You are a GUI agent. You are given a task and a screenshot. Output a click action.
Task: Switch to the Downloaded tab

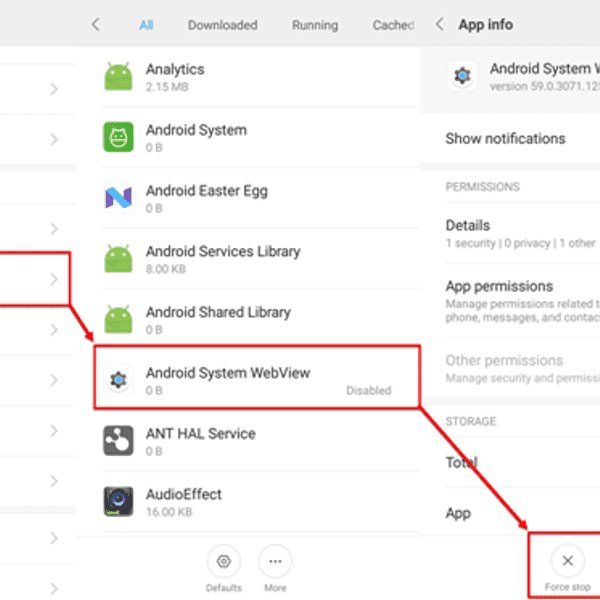(x=222, y=25)
